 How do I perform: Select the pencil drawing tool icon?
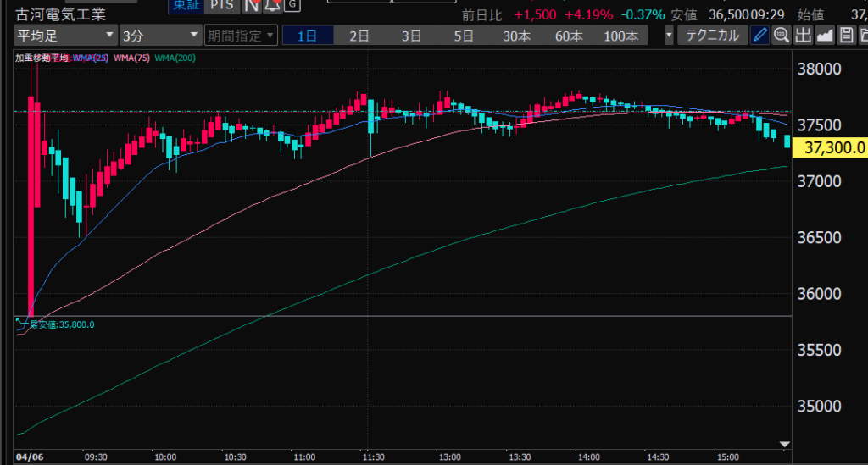tap(759, 36)
